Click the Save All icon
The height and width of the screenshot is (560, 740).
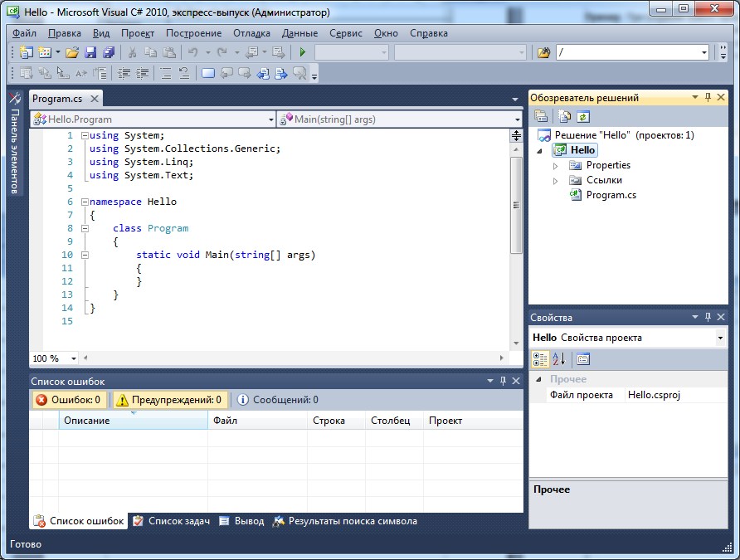pyautogui.click(x=109, y=52)
